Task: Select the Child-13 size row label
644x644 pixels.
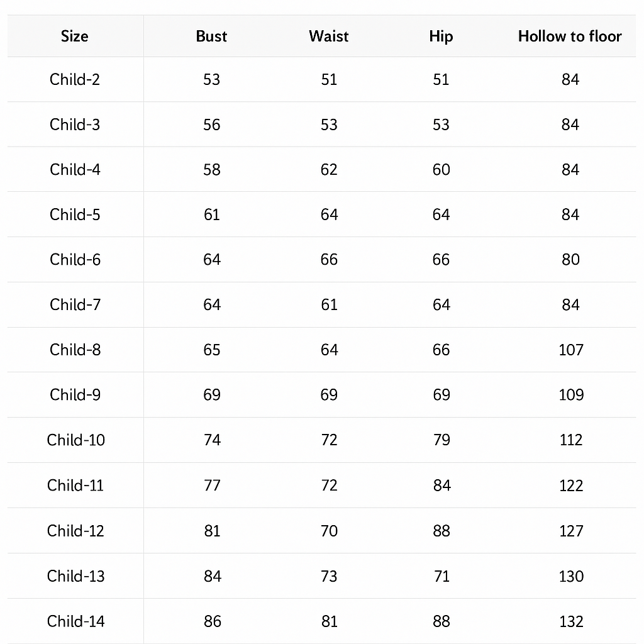Action: click(x=75, y=576)
